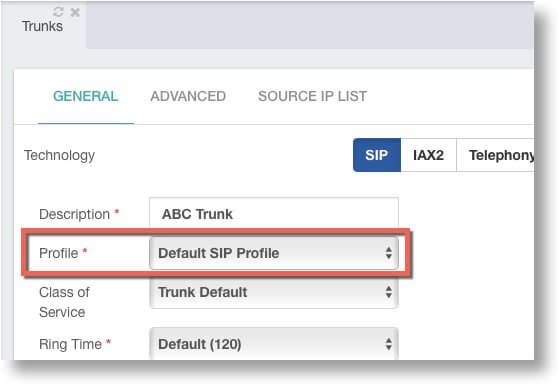Open the Ring Time dropdown showing Default (120)
Screen dimensions: 559x385
click(274, 344)
